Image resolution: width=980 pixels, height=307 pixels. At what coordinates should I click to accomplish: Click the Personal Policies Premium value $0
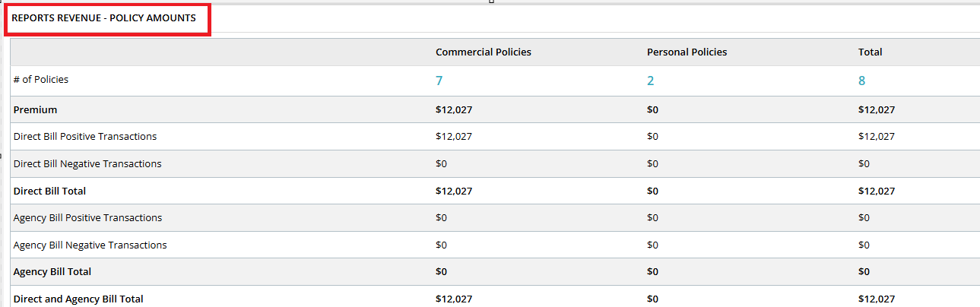coord(652,109)
